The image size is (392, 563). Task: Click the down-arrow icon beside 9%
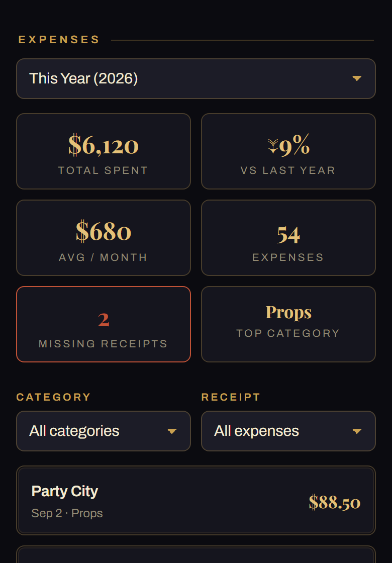pos(273,147)
